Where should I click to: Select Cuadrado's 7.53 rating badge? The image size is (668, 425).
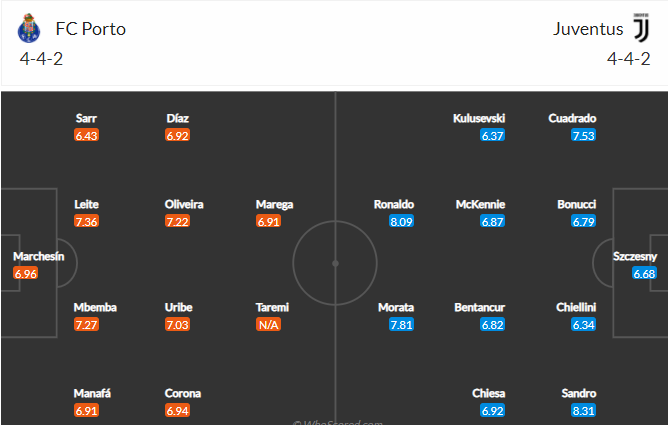[x=583, y=135]
